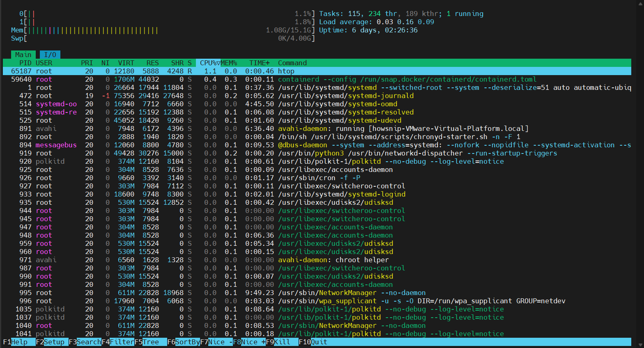
Task: Sort by MEM% column header
Action: tap(229, 63)
